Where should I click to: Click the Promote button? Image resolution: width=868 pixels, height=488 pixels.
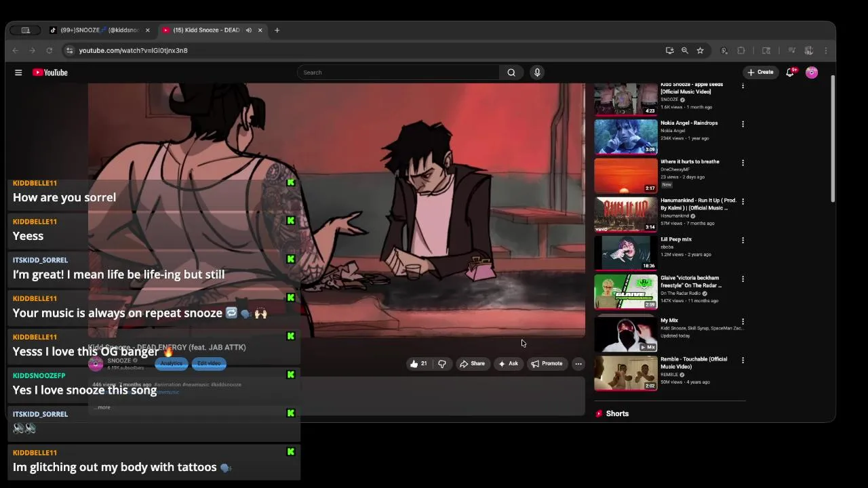click(x=547, y=364)
